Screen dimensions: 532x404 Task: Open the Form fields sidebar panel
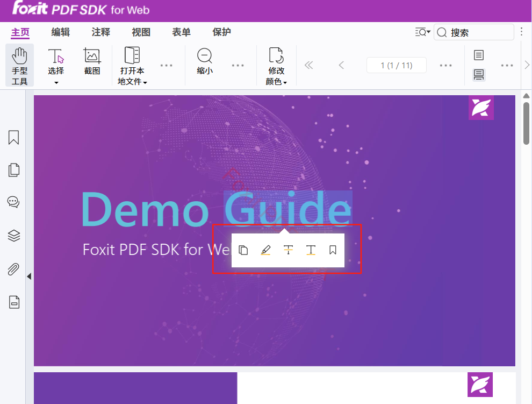[x=15, y=302]
